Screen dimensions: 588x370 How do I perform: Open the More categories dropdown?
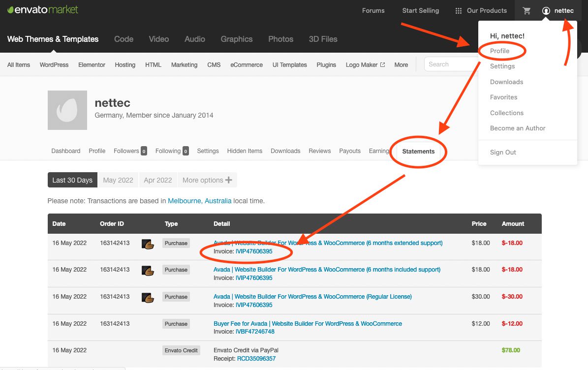pos(401,65)
